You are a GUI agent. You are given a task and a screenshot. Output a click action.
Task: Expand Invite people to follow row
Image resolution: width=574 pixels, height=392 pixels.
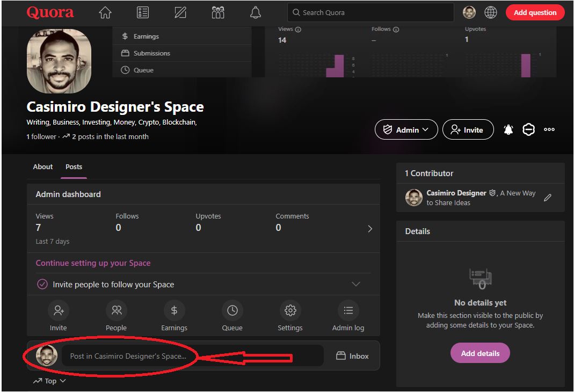(x=204, y=285)
